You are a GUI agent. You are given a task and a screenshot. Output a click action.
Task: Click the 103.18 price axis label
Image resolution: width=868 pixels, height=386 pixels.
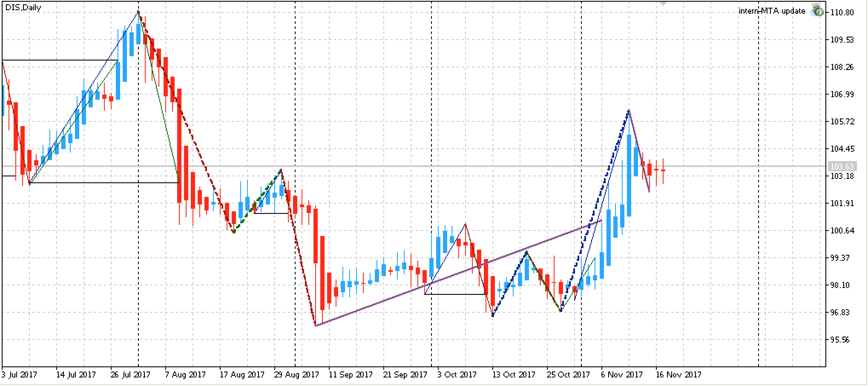842,176
